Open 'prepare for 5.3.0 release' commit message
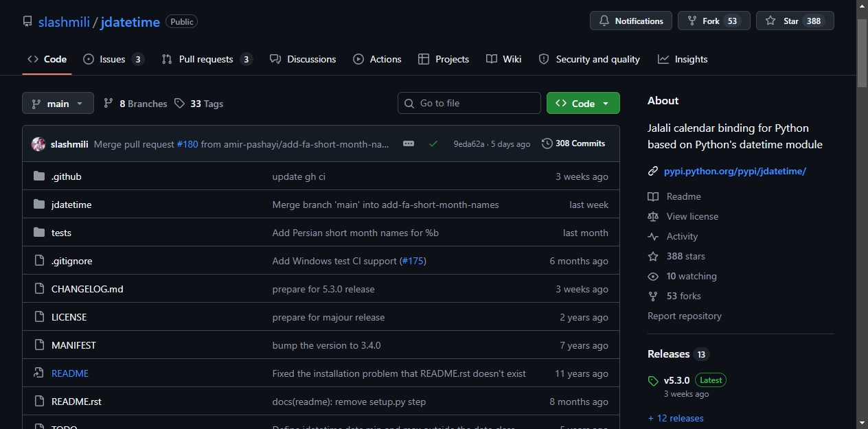This screenshot has width=868, height=429. point(323,289)
